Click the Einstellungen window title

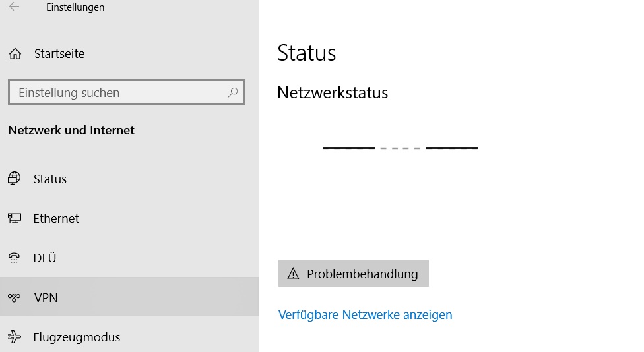[75, 7]
